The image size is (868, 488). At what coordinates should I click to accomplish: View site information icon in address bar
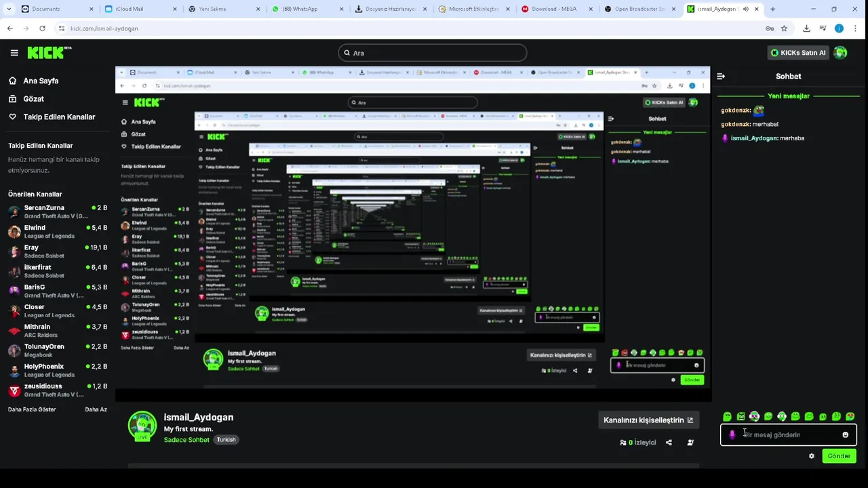(61, 28)
